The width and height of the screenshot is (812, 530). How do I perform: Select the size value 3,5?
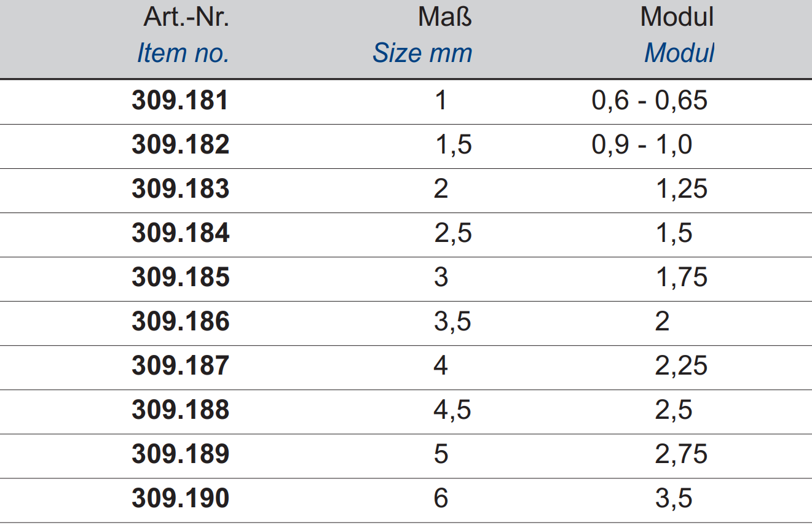click(453, 322)
